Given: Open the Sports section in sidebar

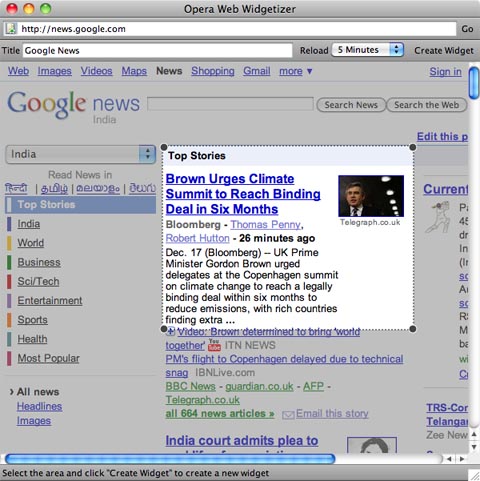Looking at the screenshot, I should (32, 320).
